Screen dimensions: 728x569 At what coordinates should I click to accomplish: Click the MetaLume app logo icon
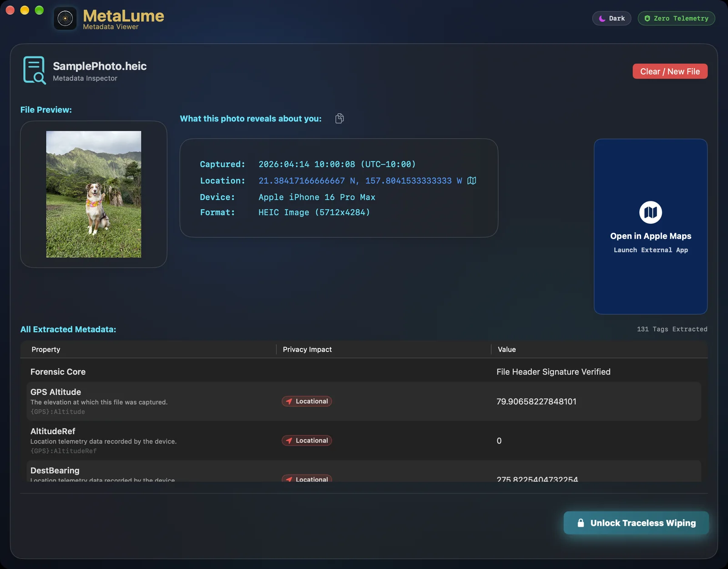pyautogui.click(x=65, y=19)
